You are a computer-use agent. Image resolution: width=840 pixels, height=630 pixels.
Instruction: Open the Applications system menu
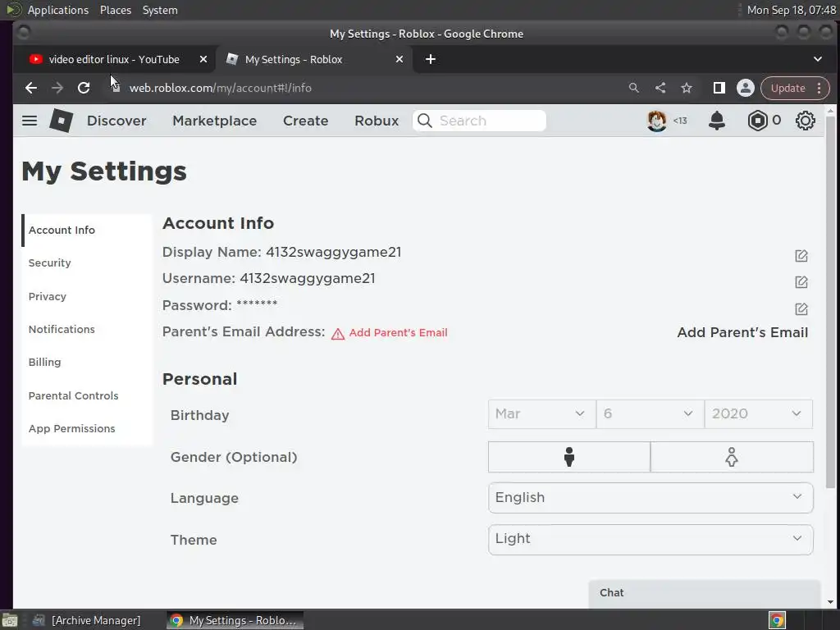[x=58, y=10]
